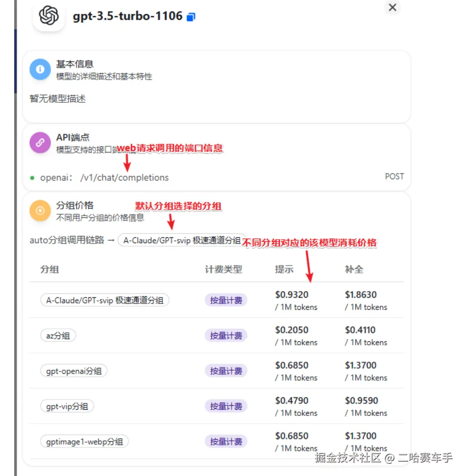Click the 分组 column header
Screen dimensions: 465x476
pyautogui.click(x=49, y=269)
